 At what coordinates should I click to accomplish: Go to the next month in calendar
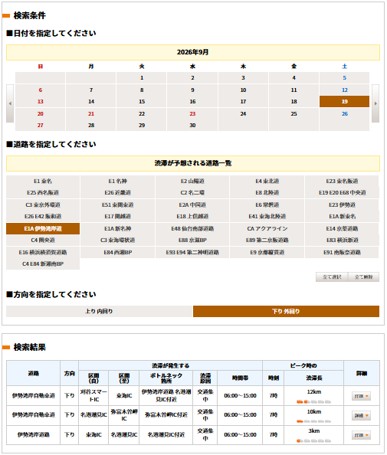(375, 103)
